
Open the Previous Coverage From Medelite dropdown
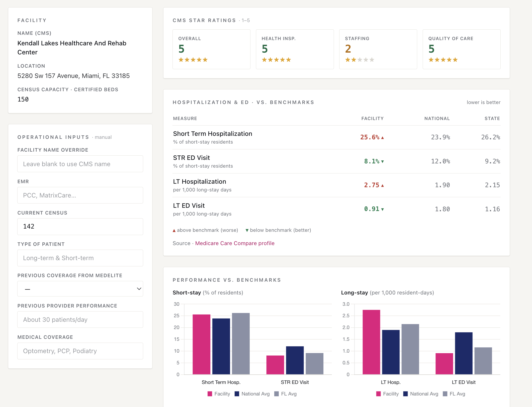tap(80, 289)
